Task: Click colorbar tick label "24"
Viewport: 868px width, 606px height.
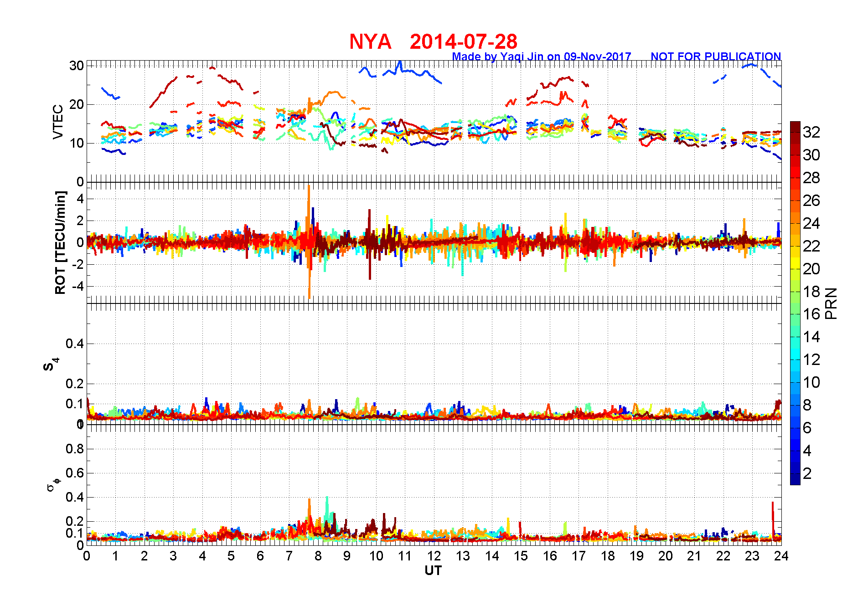Action: [811, 223]
